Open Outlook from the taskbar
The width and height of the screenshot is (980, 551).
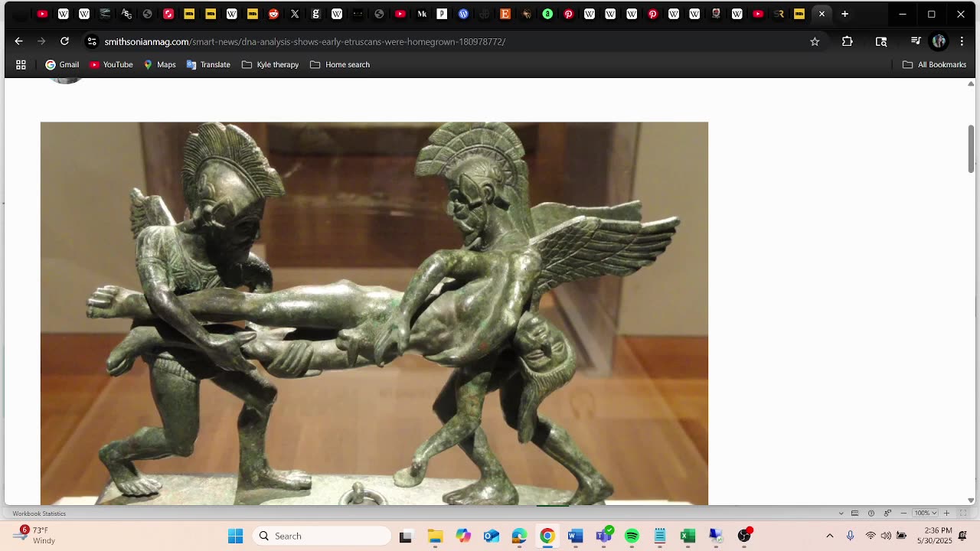491,536
